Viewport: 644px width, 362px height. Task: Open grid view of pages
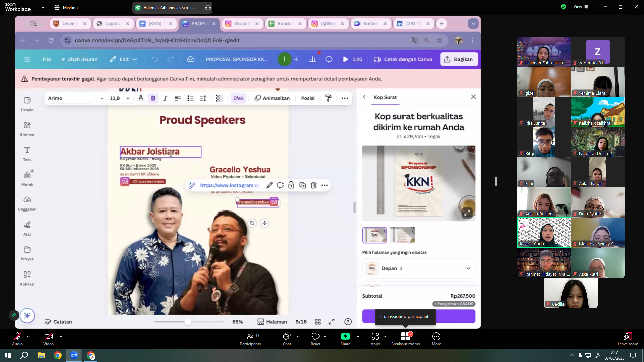pos(318,322)
